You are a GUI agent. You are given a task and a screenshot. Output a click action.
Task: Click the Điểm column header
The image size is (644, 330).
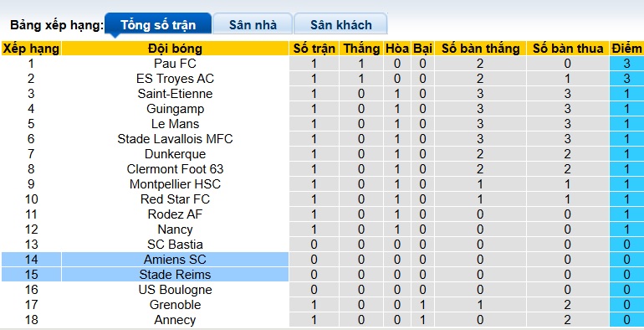coord(626,49)
